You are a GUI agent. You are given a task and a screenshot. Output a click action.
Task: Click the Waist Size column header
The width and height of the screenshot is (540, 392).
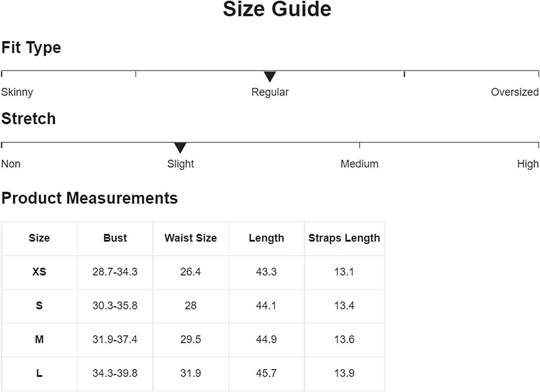[190, 238]
